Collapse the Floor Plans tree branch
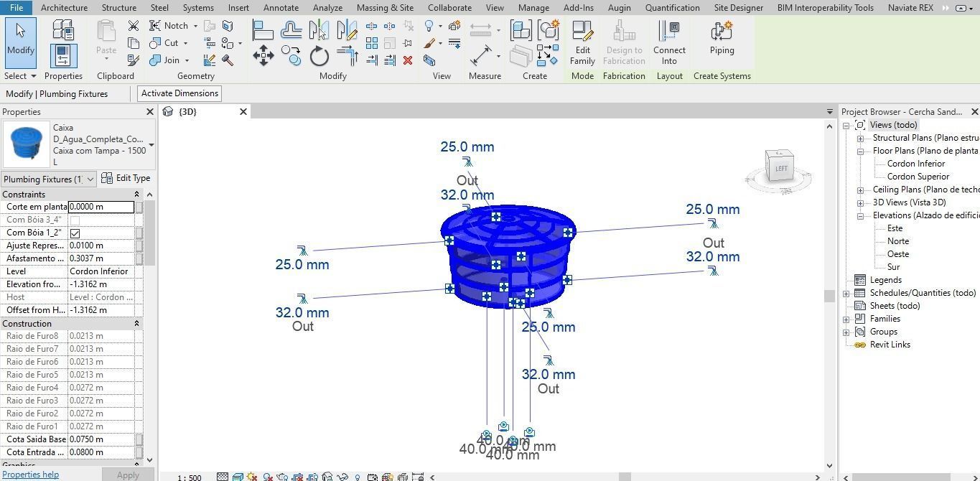 (860, 150)
